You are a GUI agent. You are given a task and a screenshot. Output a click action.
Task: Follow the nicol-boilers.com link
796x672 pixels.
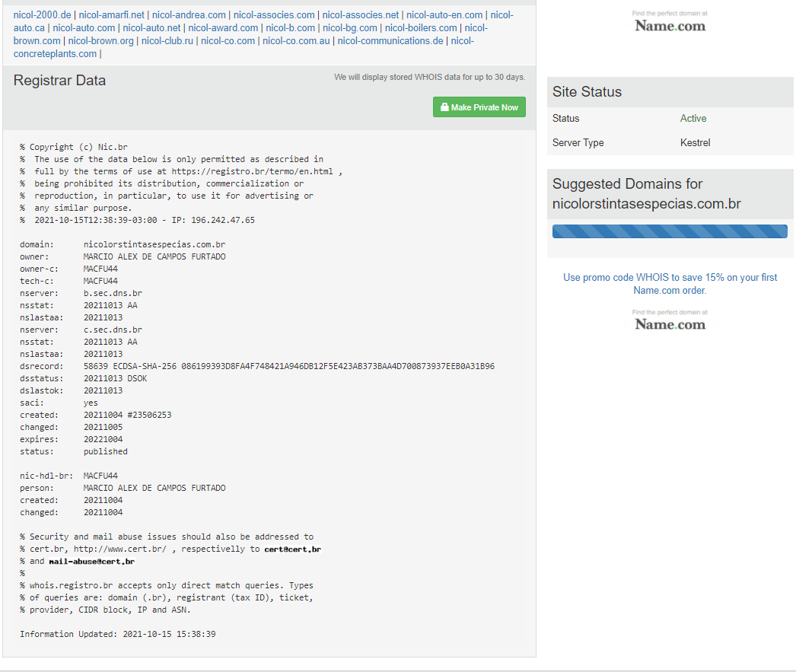(x=421, y=28)
